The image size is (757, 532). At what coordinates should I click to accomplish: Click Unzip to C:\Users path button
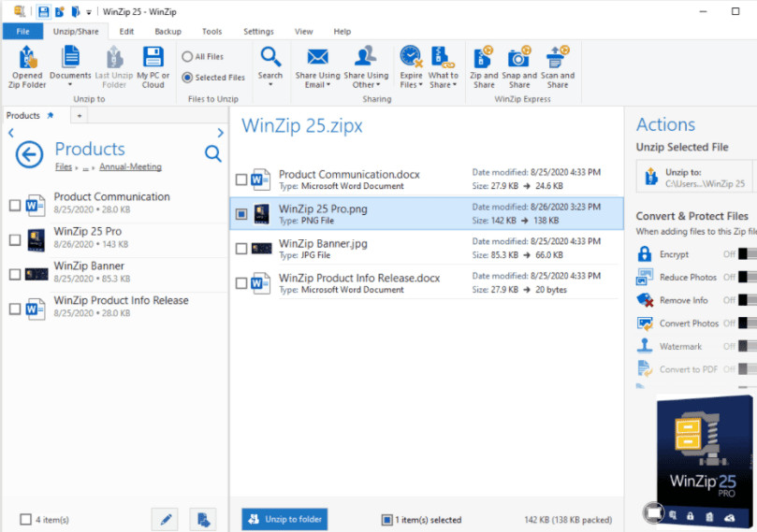[694, 177]
